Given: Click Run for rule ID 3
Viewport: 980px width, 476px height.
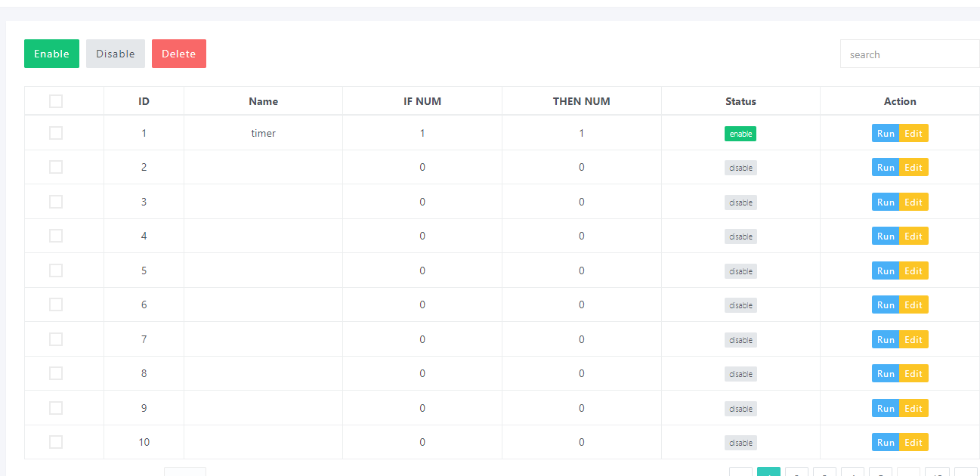Looking at the screenshot, I should pyautogui.click(x=886, y=202).
